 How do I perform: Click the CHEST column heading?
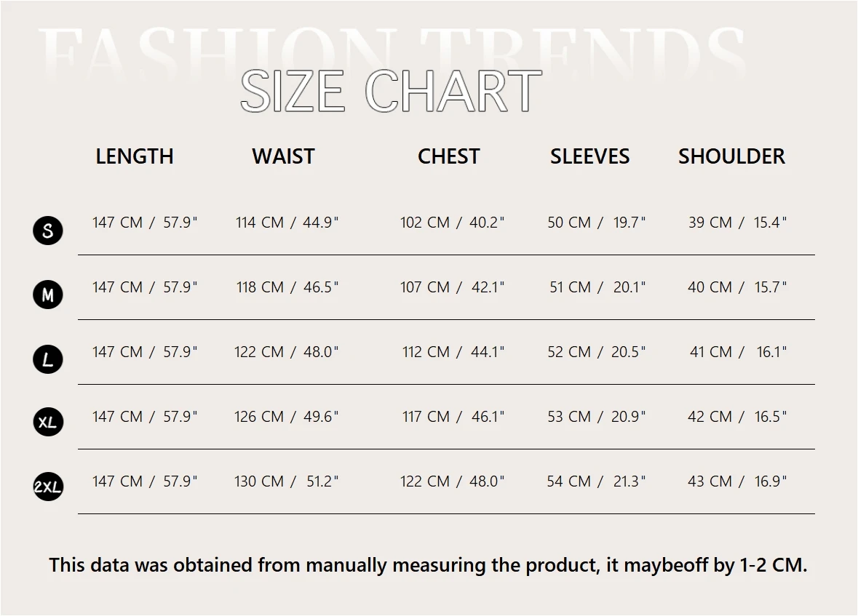pos(448,156)
